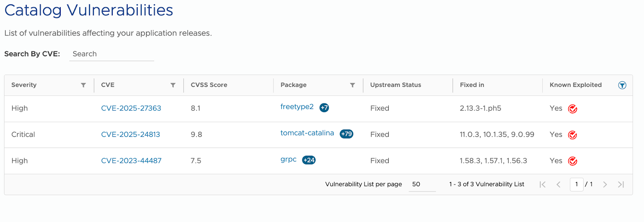The width and height of the screenshot is (644, 222).
Task: Open the CVE column filter icon
Action: [173, 85]
